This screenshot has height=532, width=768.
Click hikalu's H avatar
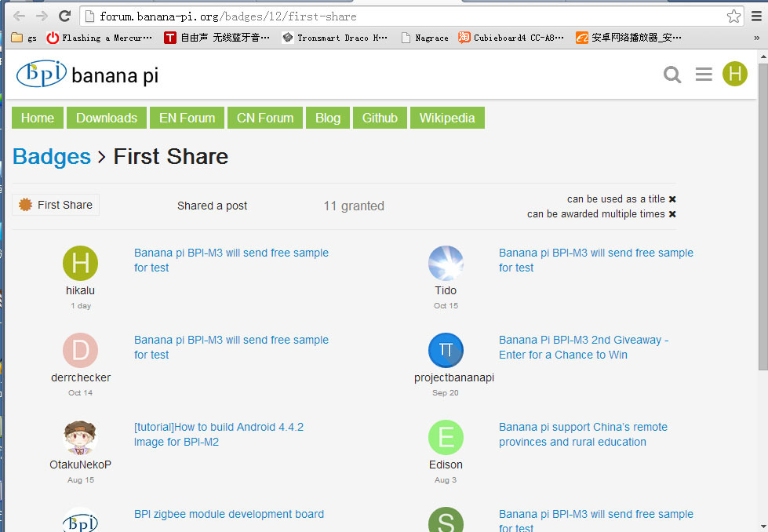80,263
